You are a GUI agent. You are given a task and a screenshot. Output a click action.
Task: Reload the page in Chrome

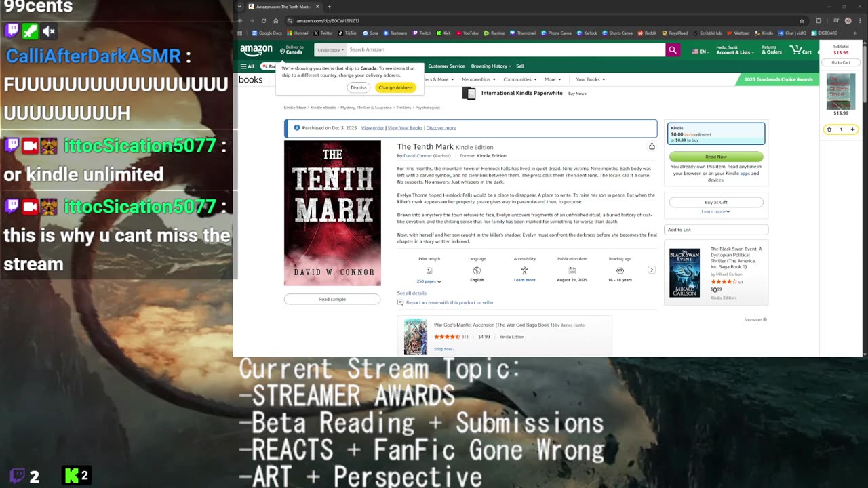pos(264,20)
